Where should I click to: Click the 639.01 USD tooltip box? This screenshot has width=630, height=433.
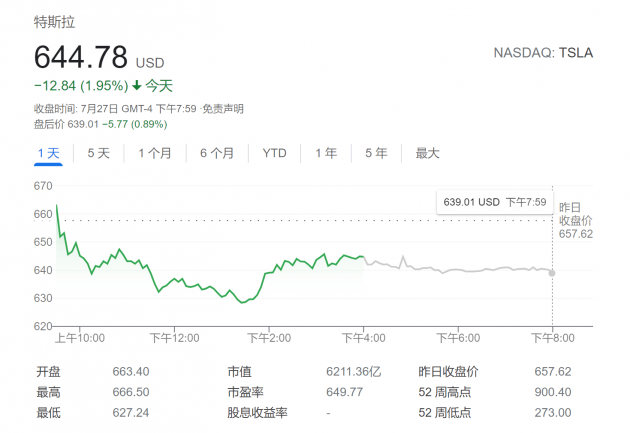pos(495,202)
